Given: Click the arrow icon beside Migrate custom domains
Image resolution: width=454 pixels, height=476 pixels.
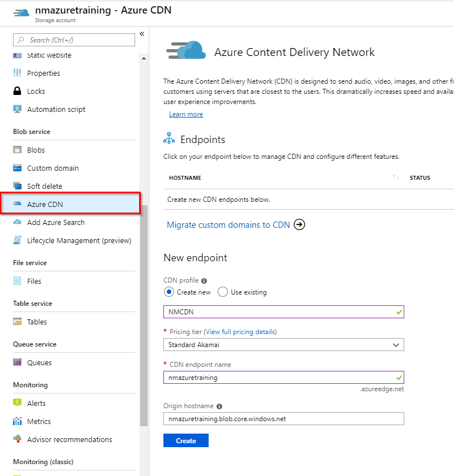Looking at the screenshot, I should 300,225.
